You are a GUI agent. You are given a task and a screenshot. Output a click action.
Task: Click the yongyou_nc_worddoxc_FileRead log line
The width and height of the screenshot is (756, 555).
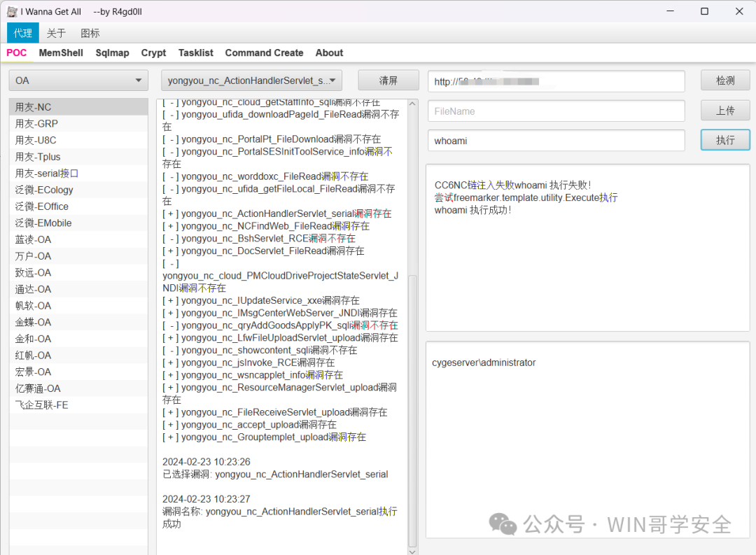click(265, 176)
